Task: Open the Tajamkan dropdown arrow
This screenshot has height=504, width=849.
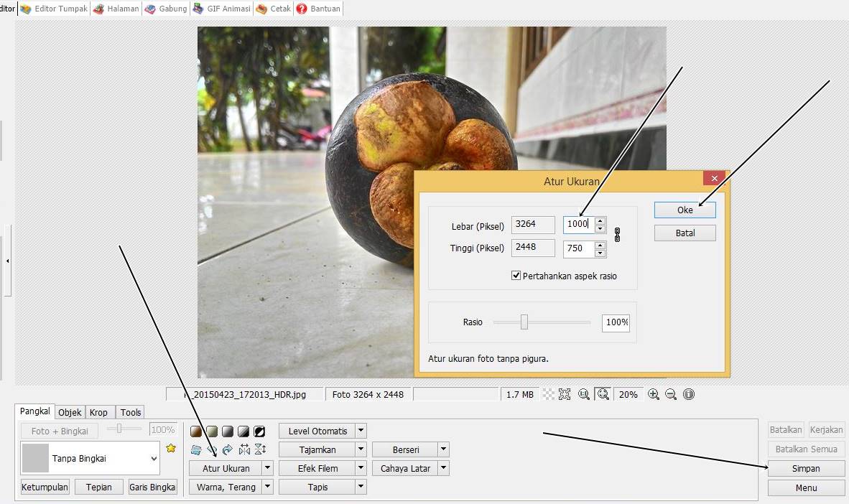Action: click(361, 449)
